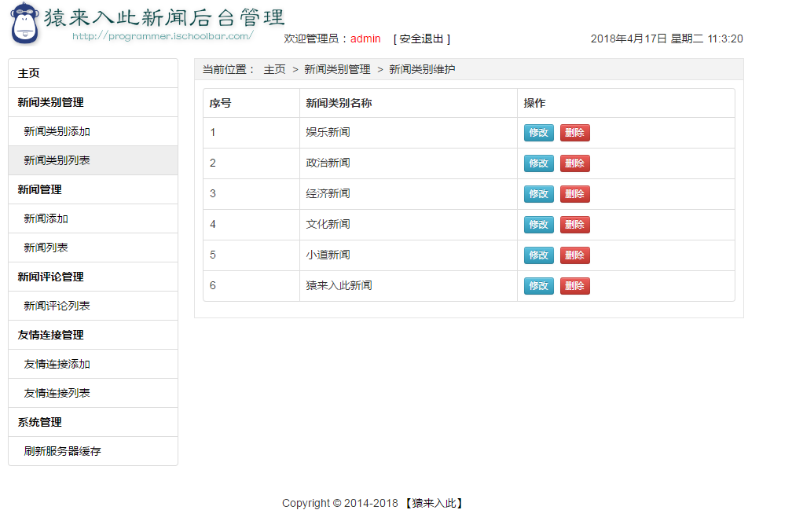Select the 经济新闻 name cell
This screenshot has width=792, height=532.
(x=409, y=194)
